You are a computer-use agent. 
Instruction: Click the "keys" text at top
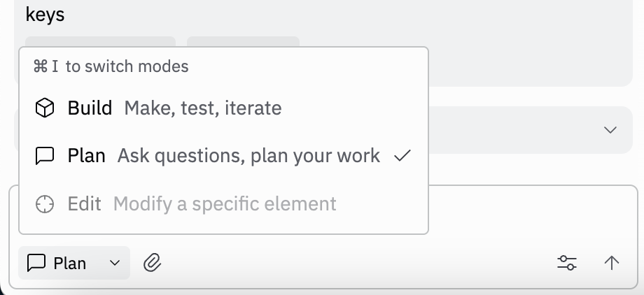point(45,14)
